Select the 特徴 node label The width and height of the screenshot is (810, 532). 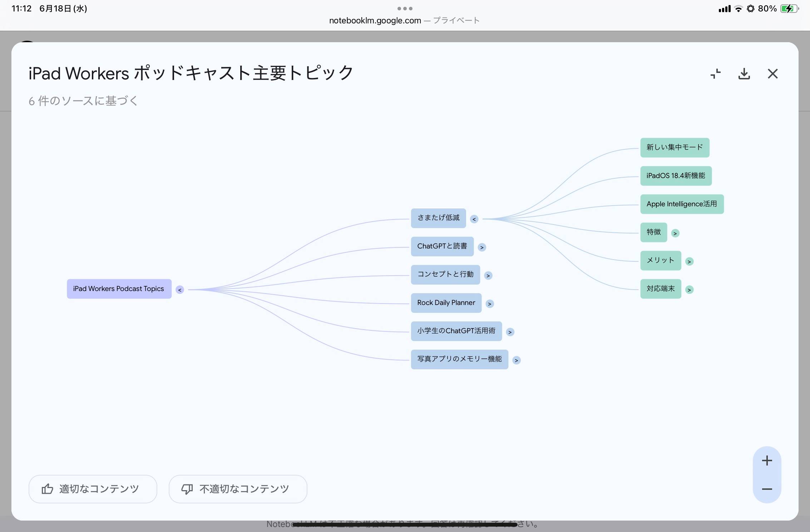point(654,232)
